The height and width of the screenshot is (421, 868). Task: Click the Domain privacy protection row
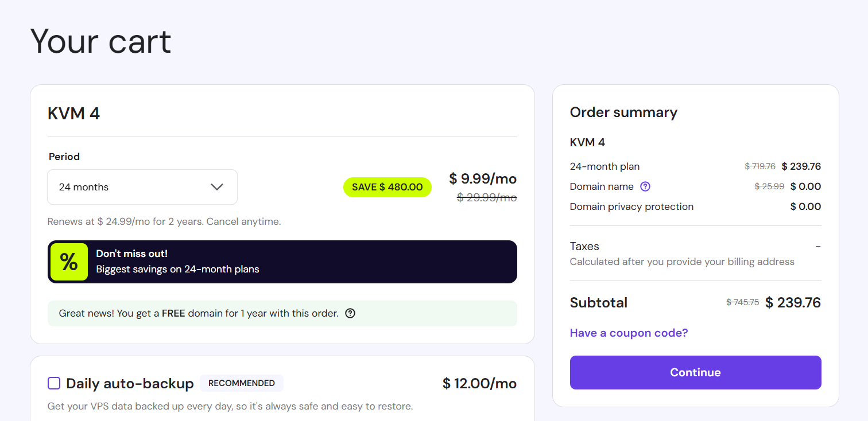(631, 206)
